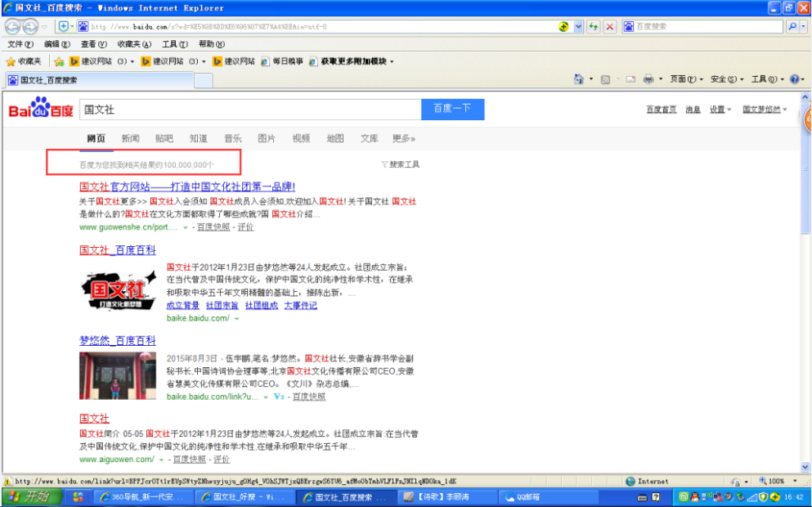
Task: Open the 编辑(E) menu
Action: 56,44
